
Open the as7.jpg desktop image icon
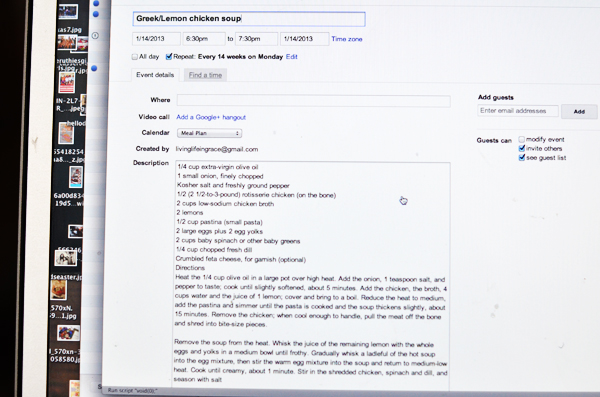tap(68, 12)
